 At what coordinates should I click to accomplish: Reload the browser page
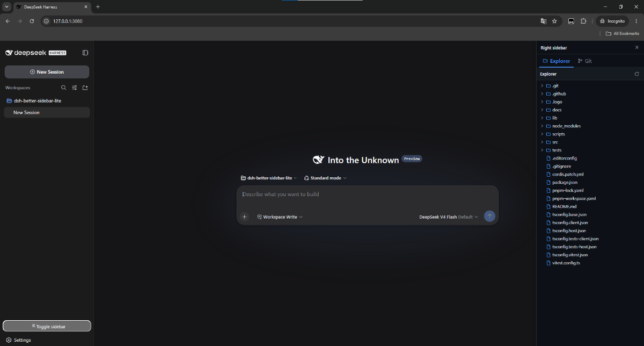(x=32, y=21)
